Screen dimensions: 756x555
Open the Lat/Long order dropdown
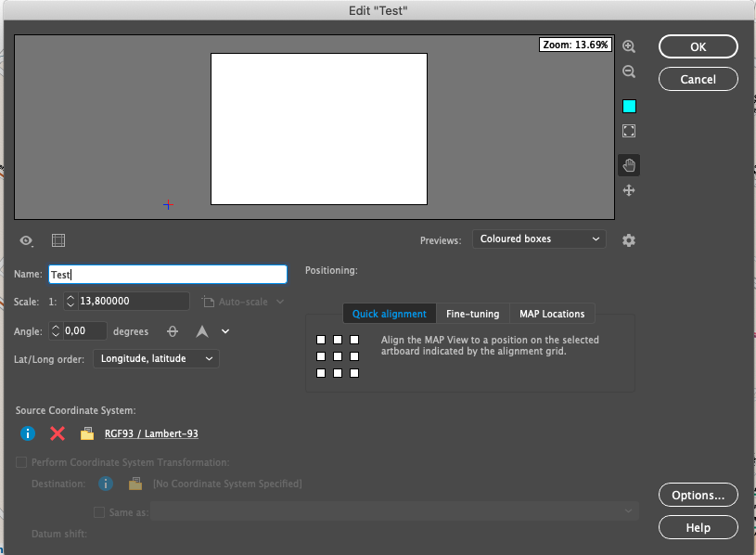(156, 358)
